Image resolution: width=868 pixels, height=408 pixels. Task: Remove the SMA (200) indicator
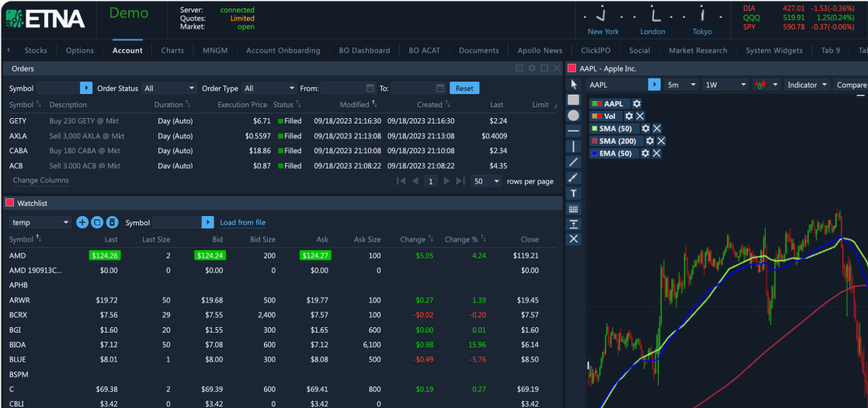click(661, 141)
